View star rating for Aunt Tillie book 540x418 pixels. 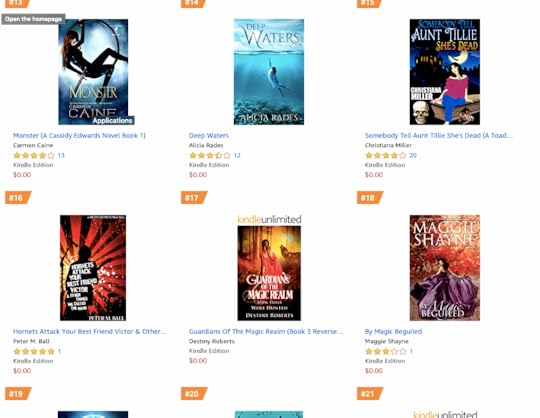(x=386, y=155)
